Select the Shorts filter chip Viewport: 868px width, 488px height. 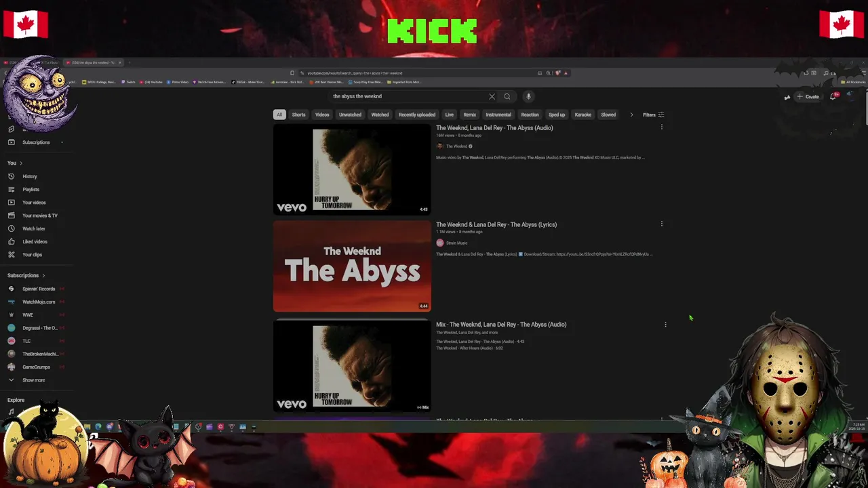(298, 115)
